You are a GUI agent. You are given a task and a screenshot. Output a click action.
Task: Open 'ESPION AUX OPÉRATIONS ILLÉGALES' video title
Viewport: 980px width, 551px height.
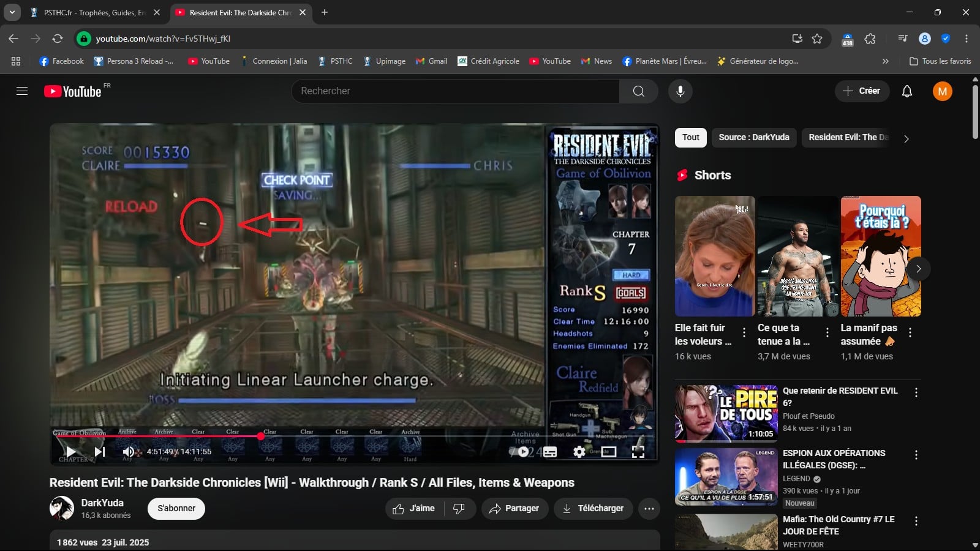[x=834, y=459]
